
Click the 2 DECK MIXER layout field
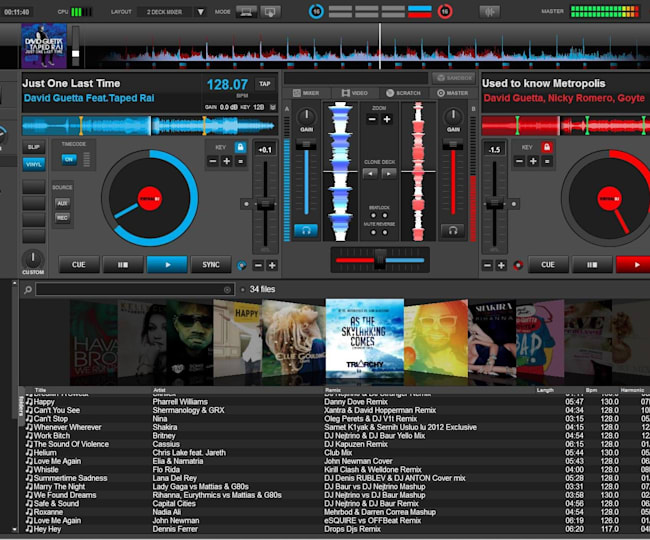[165, 12]
